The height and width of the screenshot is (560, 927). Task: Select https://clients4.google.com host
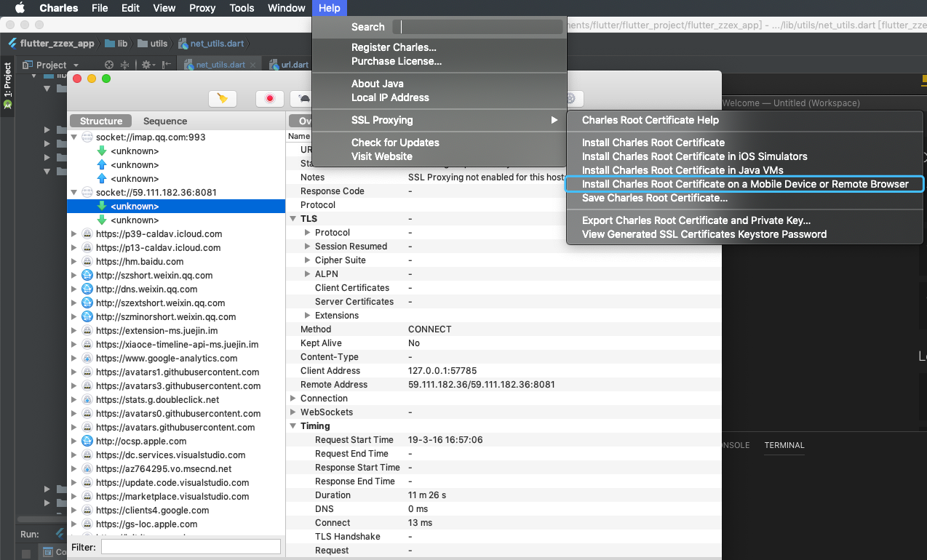[152, 511]
